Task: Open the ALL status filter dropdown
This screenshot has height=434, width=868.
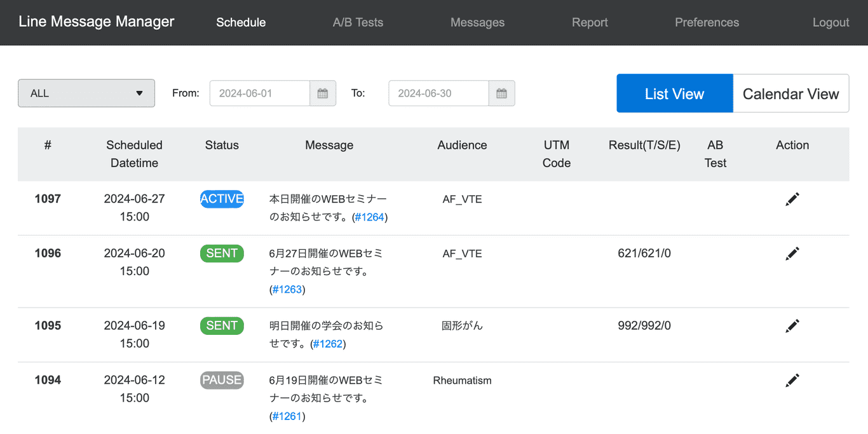Action: pyautogui.click(x=86, y=93)
